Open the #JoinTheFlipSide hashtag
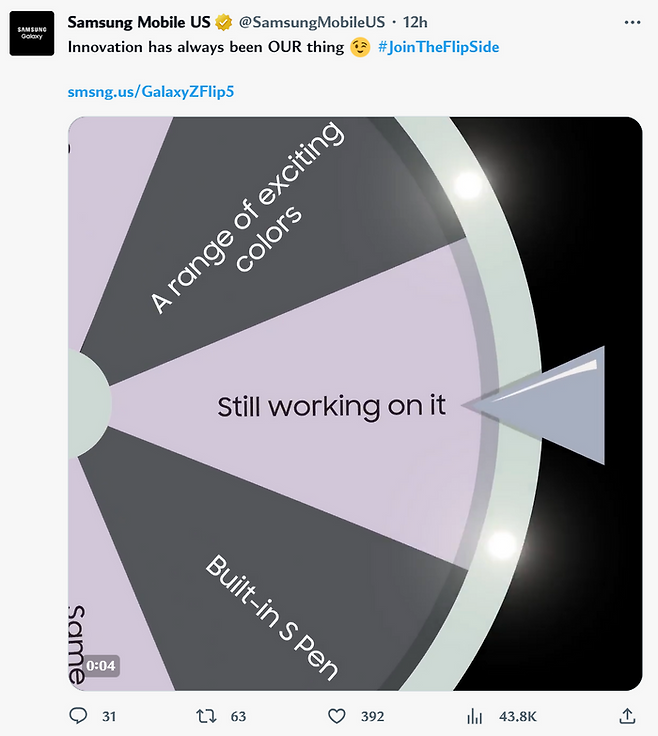Viewport: 658px width, 736px height. pyautogui.click(x=438, y=47)
